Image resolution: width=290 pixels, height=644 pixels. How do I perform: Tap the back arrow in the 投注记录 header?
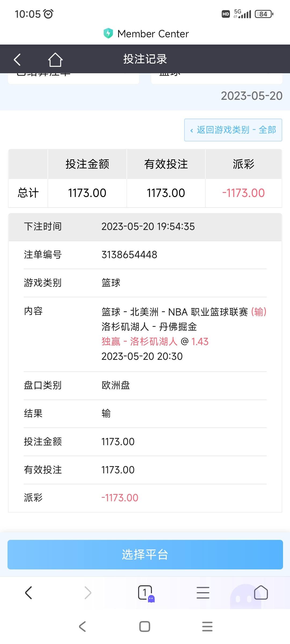[17, 59]
